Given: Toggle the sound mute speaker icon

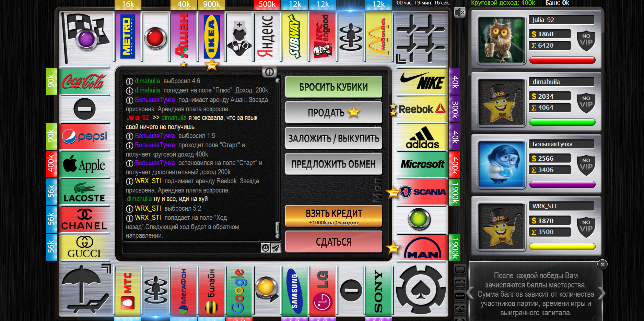Looking at the screenshot, I should tap(459, 13).
